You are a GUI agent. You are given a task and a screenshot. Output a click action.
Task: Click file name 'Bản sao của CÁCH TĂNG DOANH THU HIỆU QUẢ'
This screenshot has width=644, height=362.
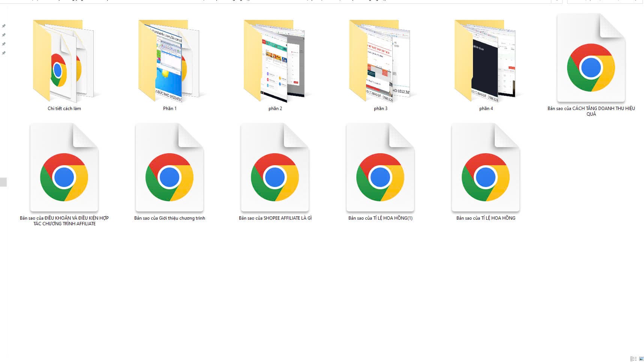591,111
